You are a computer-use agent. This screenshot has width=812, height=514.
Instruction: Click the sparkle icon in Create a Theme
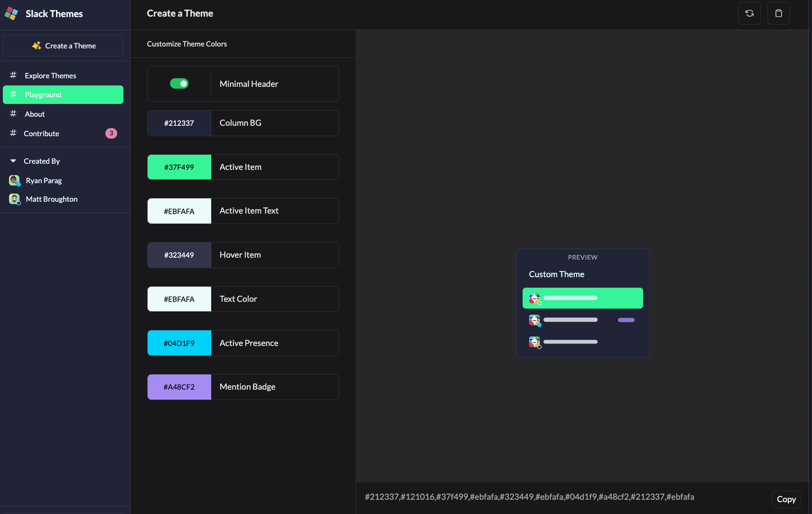[37, 46]
